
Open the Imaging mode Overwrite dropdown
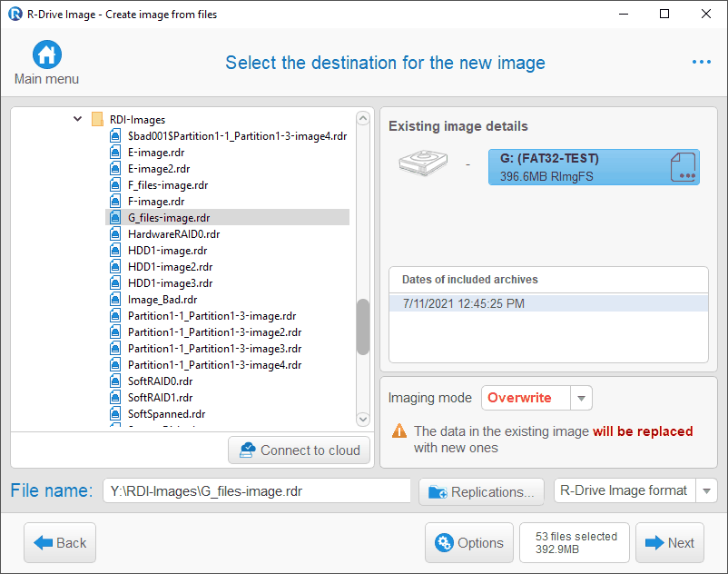coord(581,398)
